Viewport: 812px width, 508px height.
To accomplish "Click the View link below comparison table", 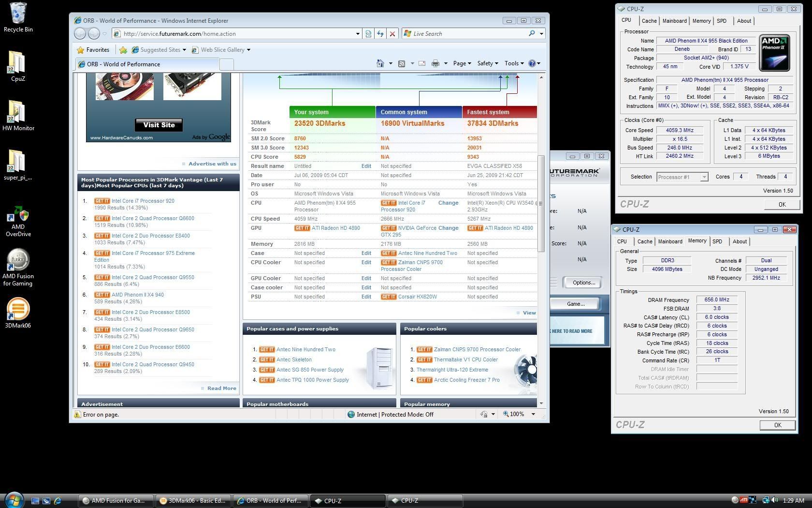I will (529, 313).
